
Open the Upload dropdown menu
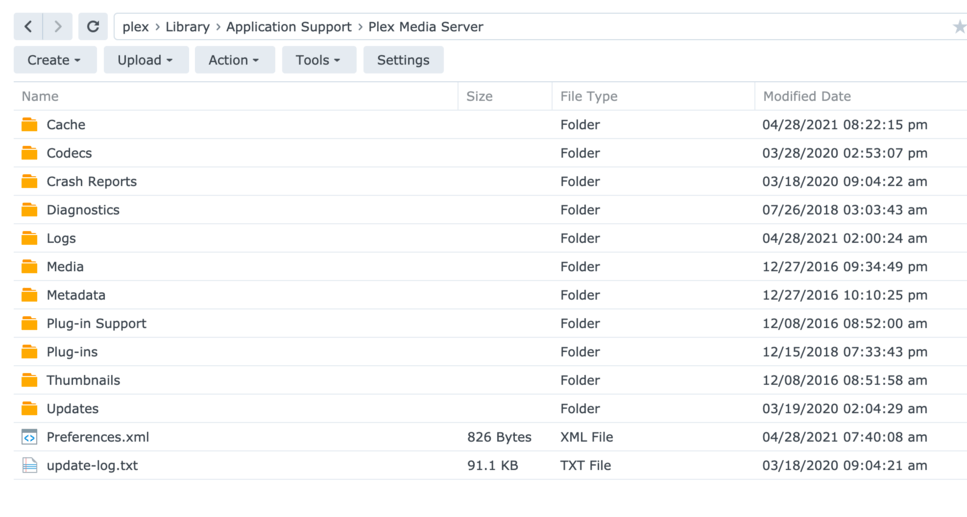coord(146,60)
